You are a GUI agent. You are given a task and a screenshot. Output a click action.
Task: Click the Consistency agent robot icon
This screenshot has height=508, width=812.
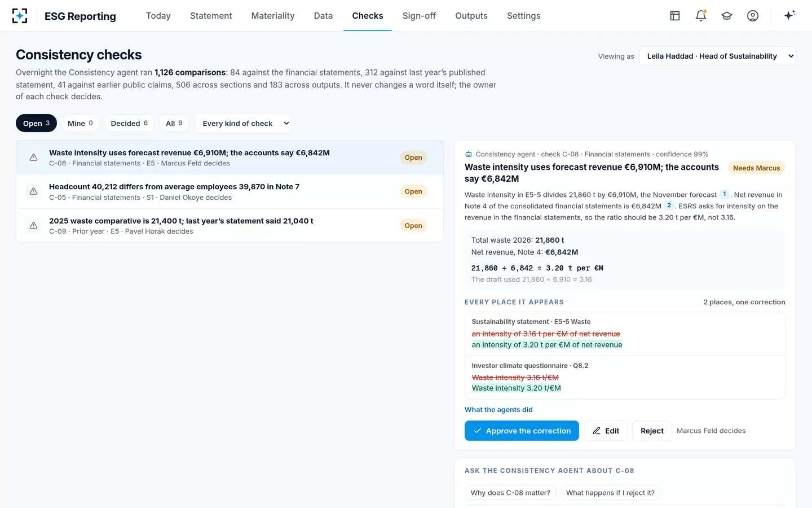[468, 154]
